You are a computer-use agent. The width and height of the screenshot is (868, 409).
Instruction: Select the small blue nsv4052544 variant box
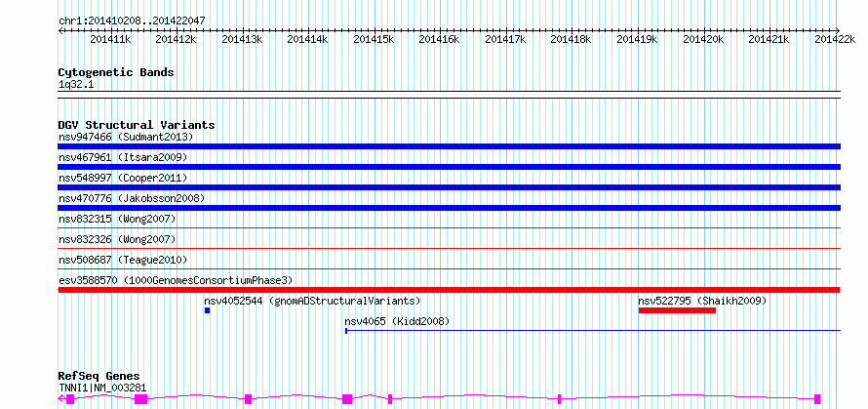207,310
